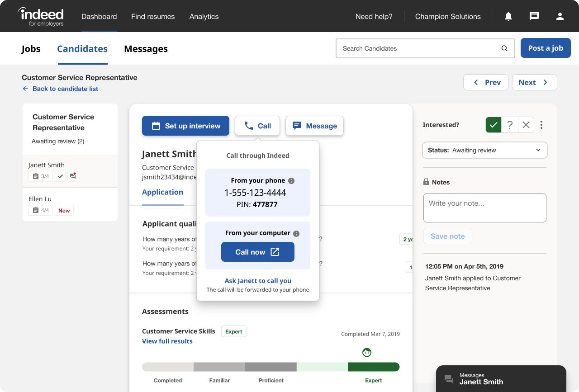Click the Write your note text field

pyautogui.click(x=484, y=208)
